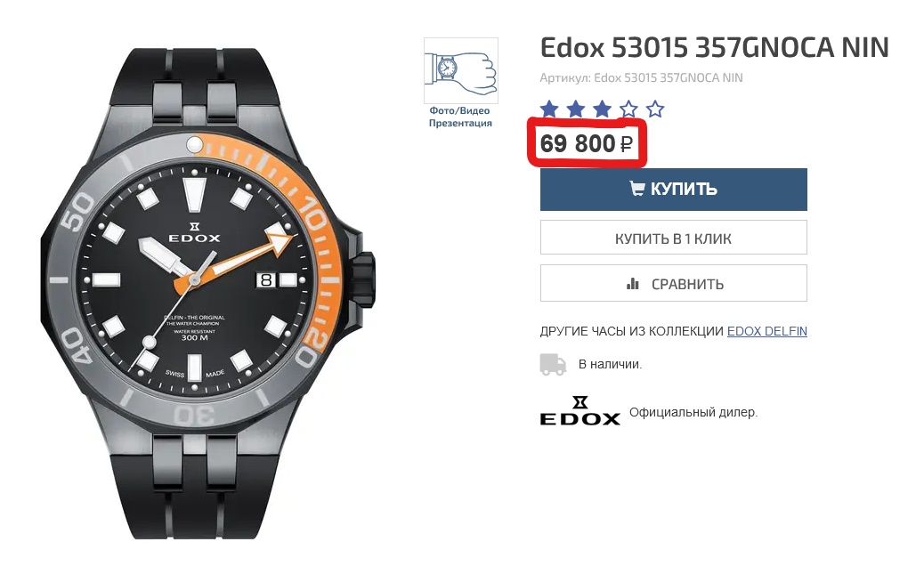The height and width of the screenshot is (566, 924).
Task: Click the shopping cart icon in buy button
Action: point(637,189)
